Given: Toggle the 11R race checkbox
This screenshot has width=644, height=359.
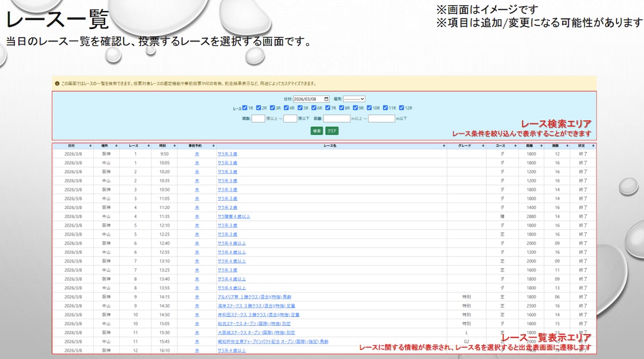Looking at the screenshot, I should (385, 108).
